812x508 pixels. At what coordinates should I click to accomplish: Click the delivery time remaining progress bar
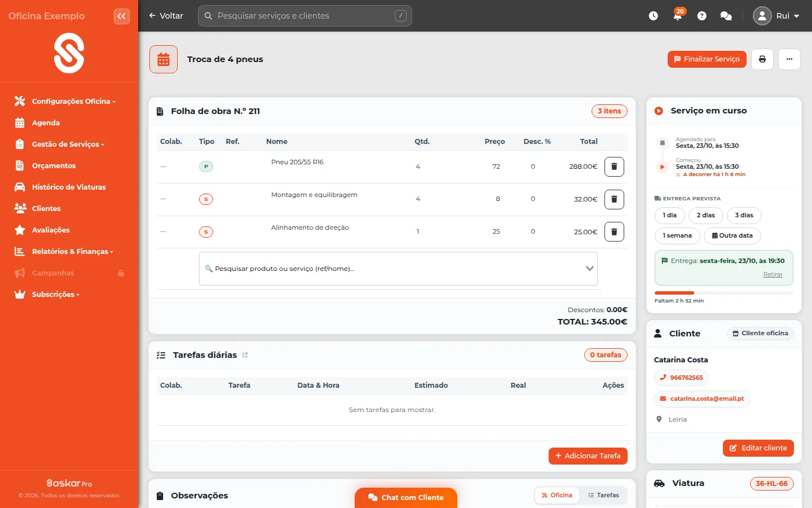pos(724,293)
